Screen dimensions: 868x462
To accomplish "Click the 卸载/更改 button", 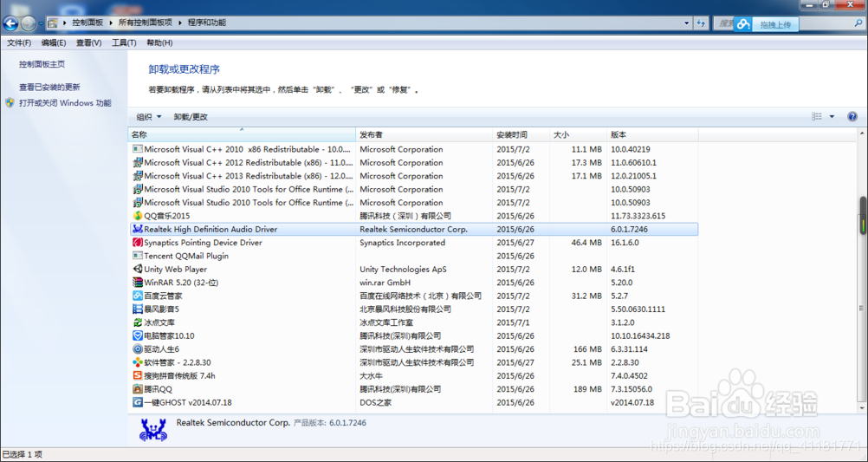I will tap(191, 117).
